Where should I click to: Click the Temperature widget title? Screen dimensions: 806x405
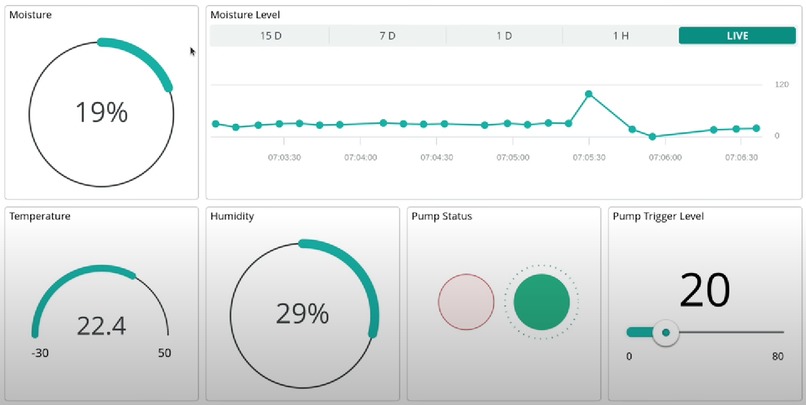tap(40, 216)
